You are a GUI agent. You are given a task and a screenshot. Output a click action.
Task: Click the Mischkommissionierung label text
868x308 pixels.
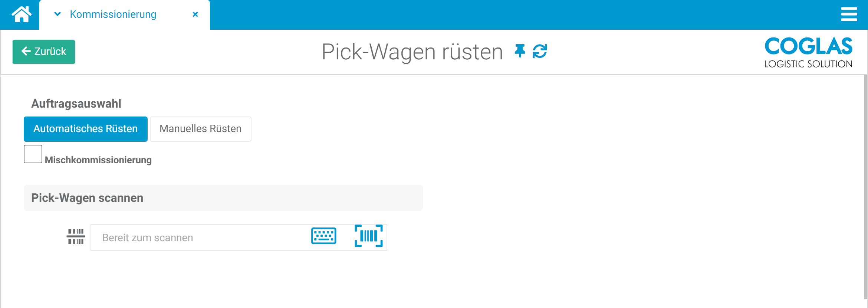(98, 160)
